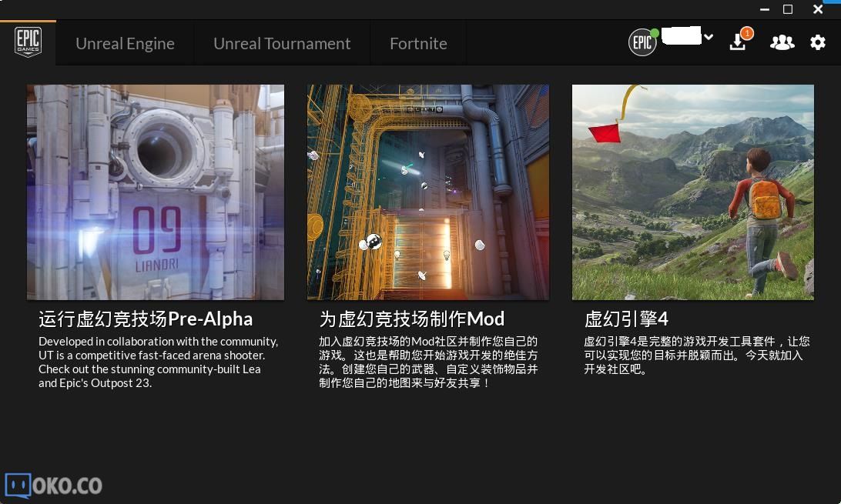Expand the account dropdown chevron

(x=709, y=37)
